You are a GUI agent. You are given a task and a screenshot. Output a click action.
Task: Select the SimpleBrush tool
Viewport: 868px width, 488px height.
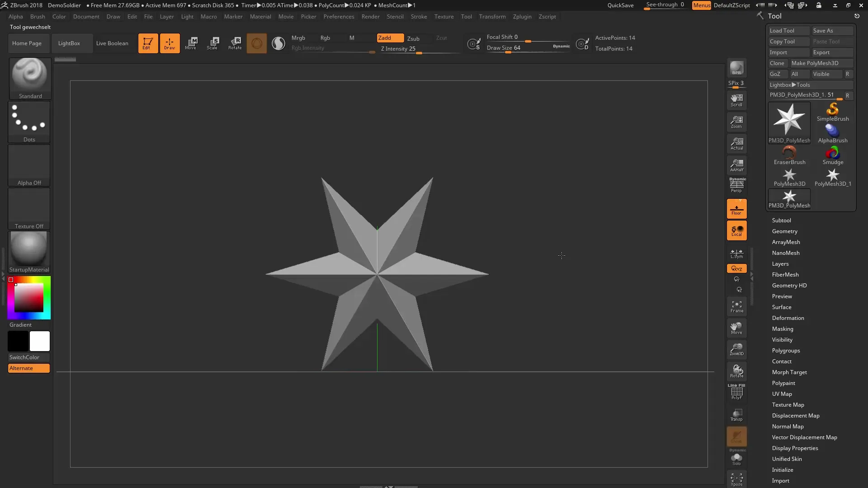click(833, 112)
